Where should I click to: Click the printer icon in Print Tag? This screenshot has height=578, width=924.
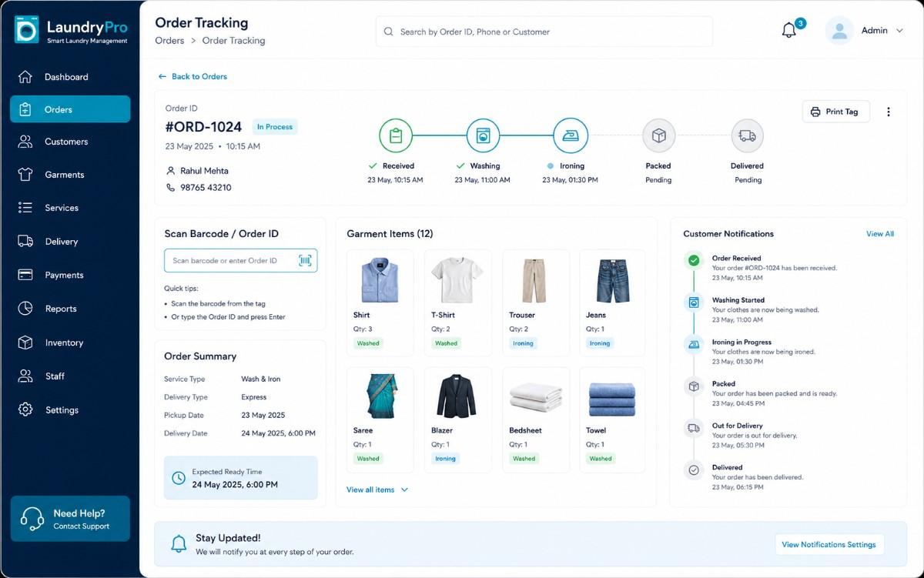pyautogui.click(x=815, y=112)
